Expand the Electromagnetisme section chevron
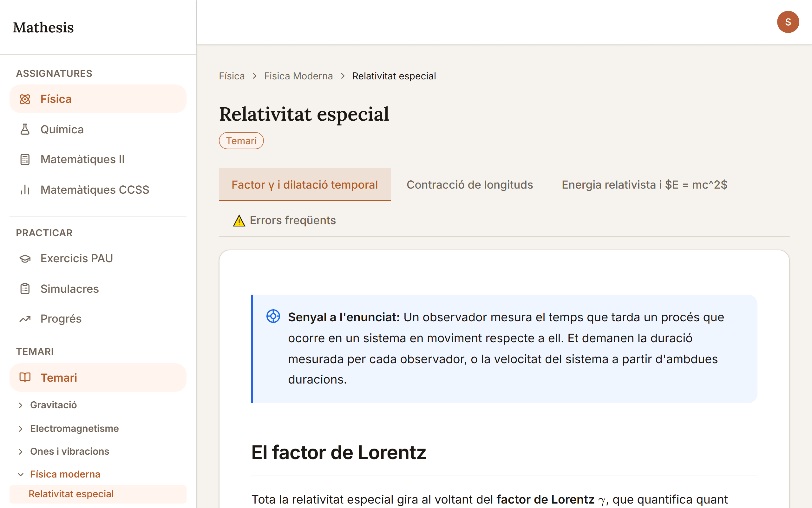Image resolution: width=812 pixels, height=508 pixels. click(21, 429)
